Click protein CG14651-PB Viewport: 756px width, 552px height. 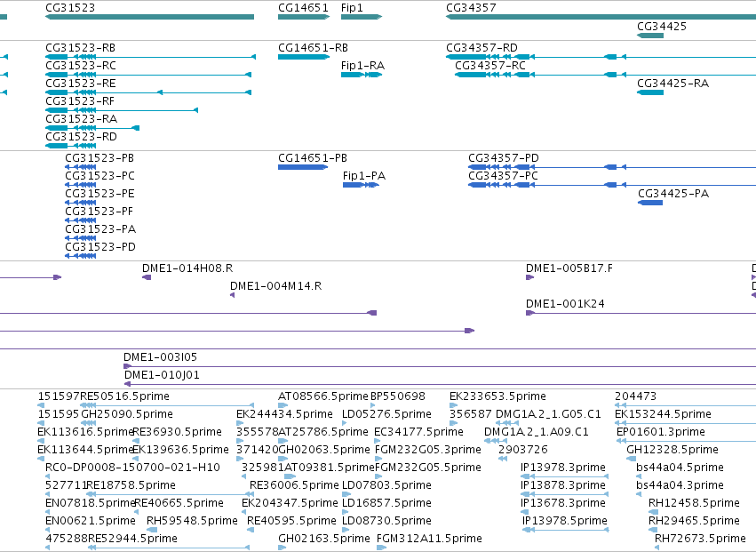(x=303, y=167)
